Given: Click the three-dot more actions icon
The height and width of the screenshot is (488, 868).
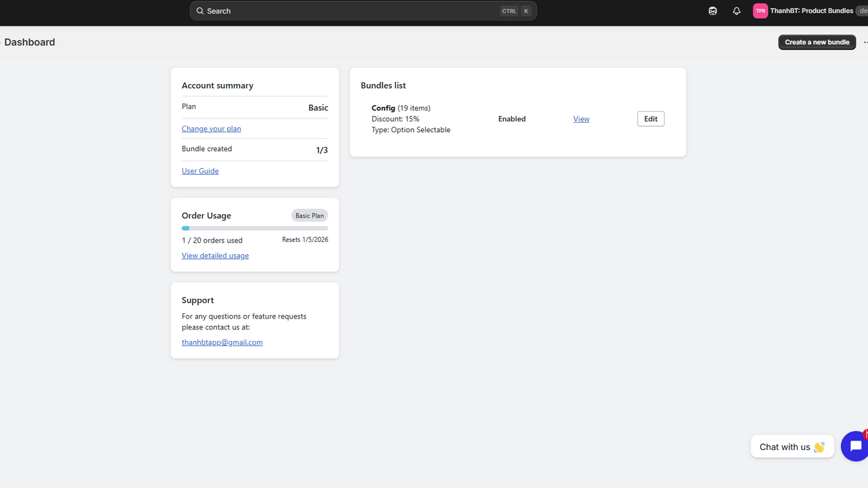Looking at the screenshot, I should 865,42.
